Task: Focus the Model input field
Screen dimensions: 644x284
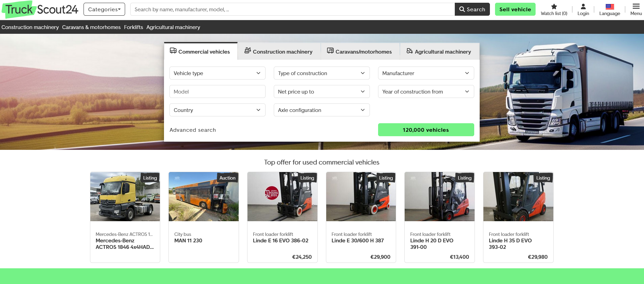Action: 217,91
